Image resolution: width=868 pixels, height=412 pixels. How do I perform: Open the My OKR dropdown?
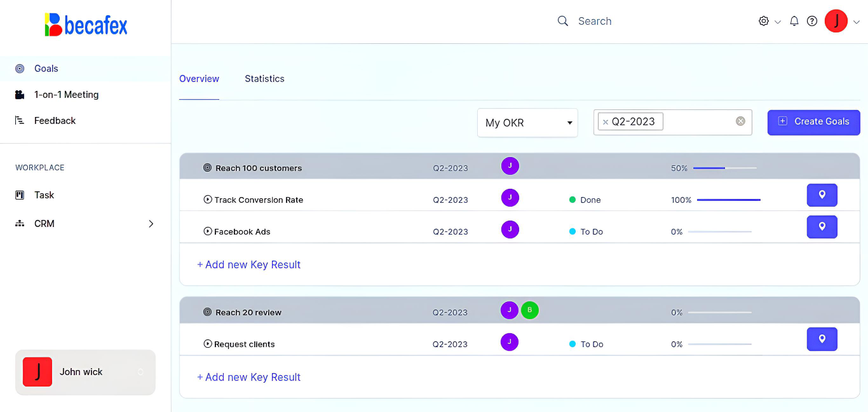pos(527,123)
